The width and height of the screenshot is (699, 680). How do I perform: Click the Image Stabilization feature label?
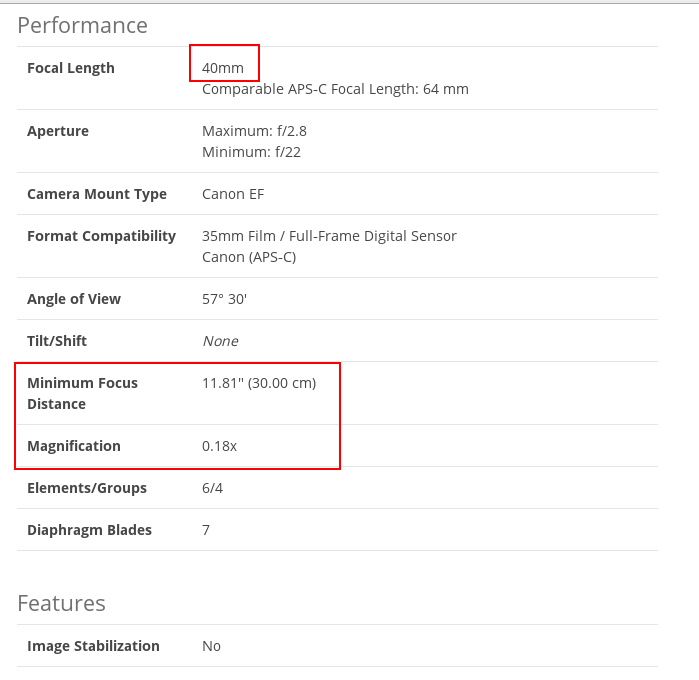pyautogui.click(x=93, y=646)
